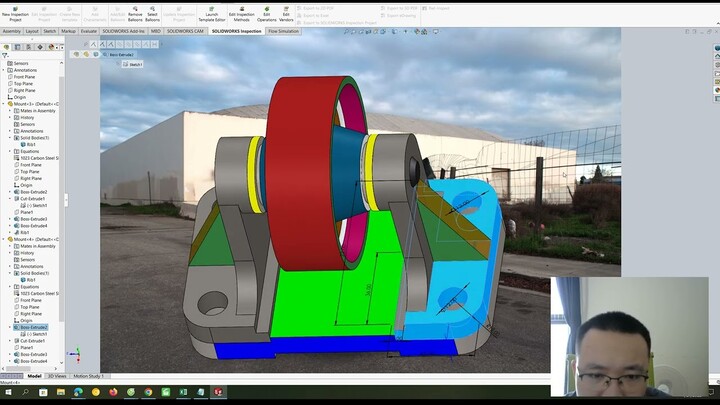Click the Remove Balloons tool
Viewport: 720px width, 405px height.
point(135,14)
